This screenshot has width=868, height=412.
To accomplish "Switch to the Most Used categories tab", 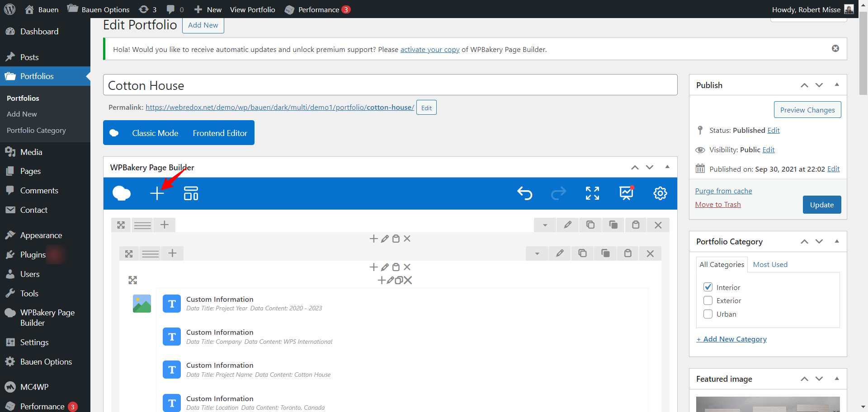I will pos(770,264).
